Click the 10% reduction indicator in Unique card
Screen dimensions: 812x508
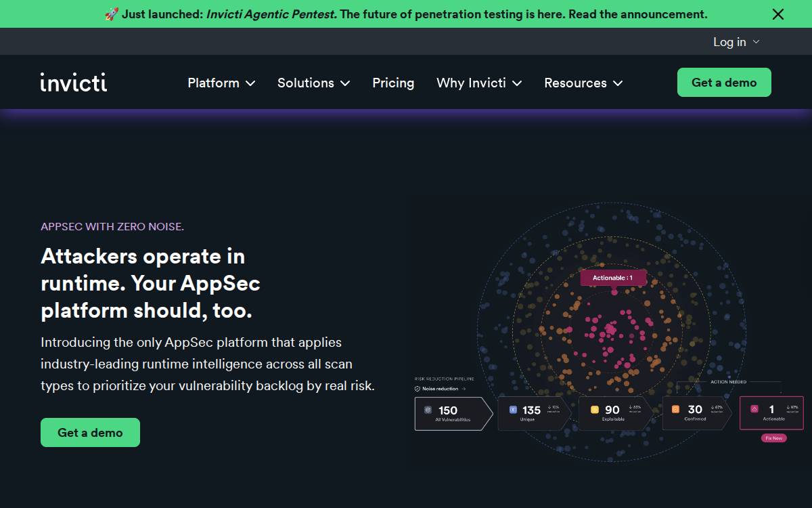click(x=554, y=409)
